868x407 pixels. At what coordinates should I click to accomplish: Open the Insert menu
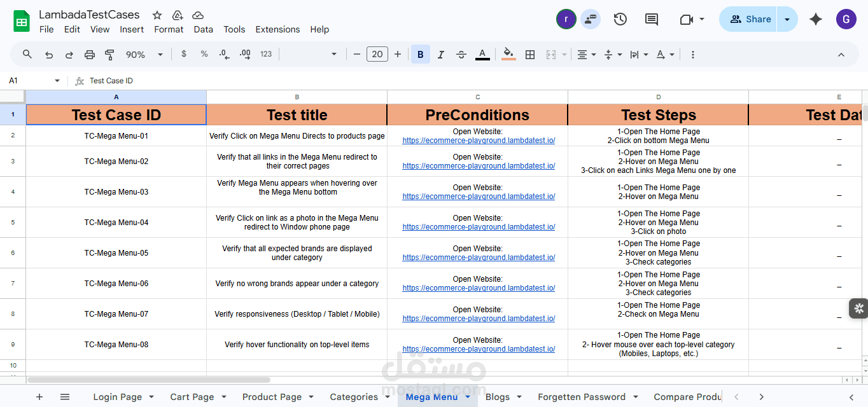tap(132, 29)
